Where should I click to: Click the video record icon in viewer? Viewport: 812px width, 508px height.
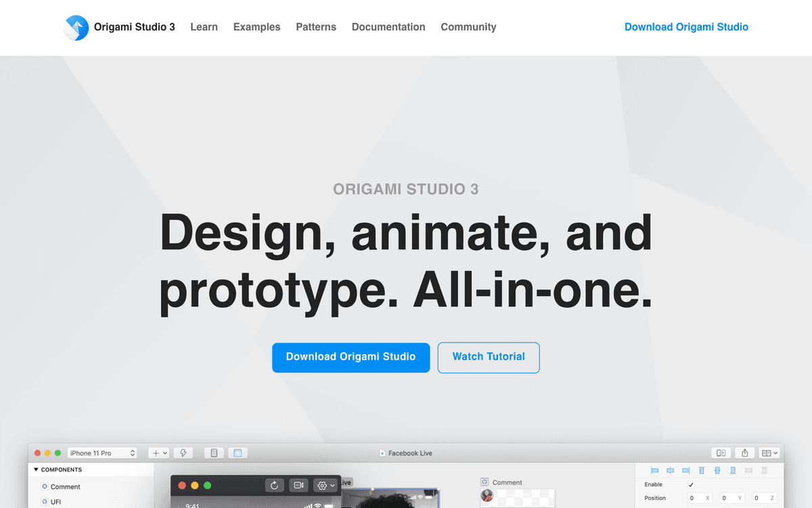point(298,486)
